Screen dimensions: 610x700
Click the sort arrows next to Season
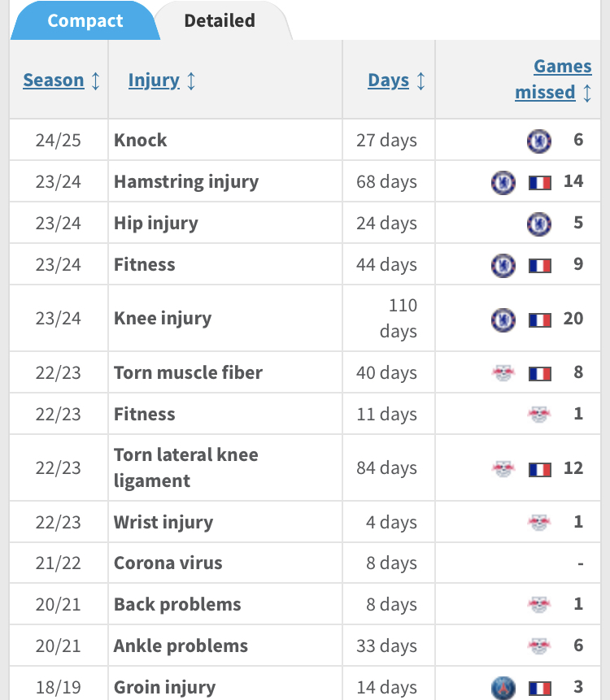(96, 80)
